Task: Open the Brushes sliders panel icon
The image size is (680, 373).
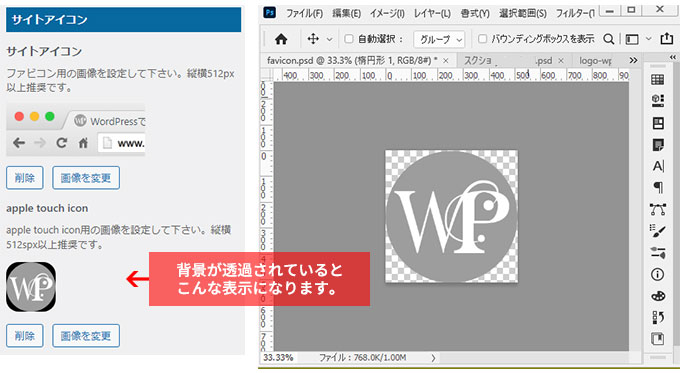Action: [658, 252]
